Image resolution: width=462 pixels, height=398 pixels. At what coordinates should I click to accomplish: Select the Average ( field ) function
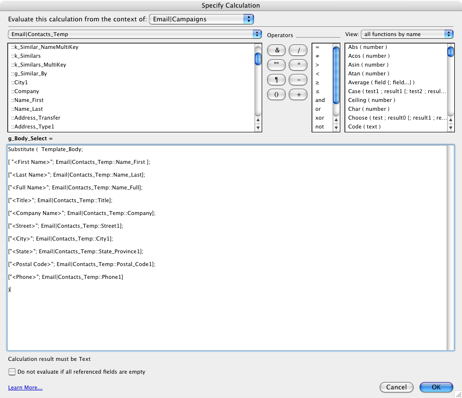(x=396, y=82)
